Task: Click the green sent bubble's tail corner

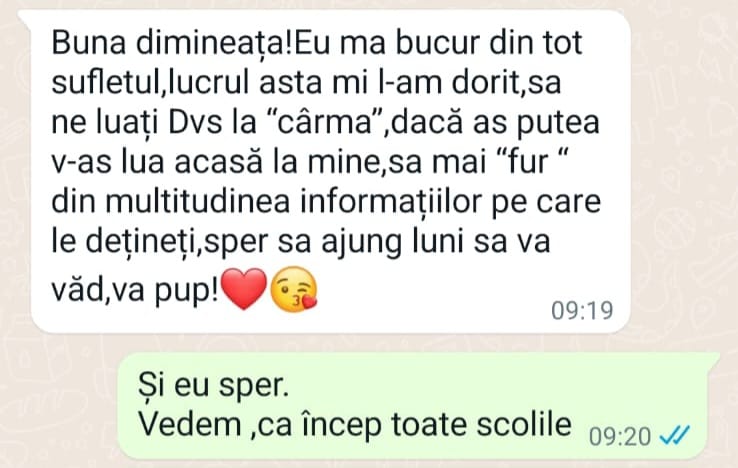Action: (713, 359)
